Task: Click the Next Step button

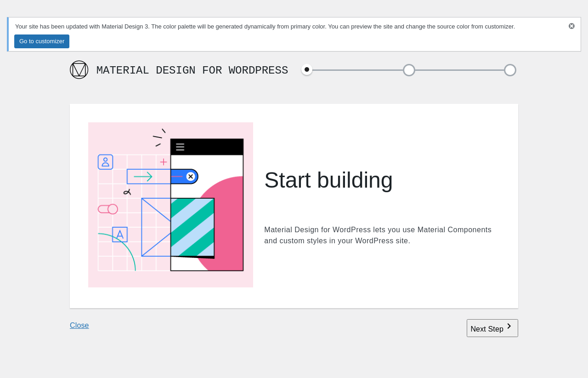Action: (492, 328)
